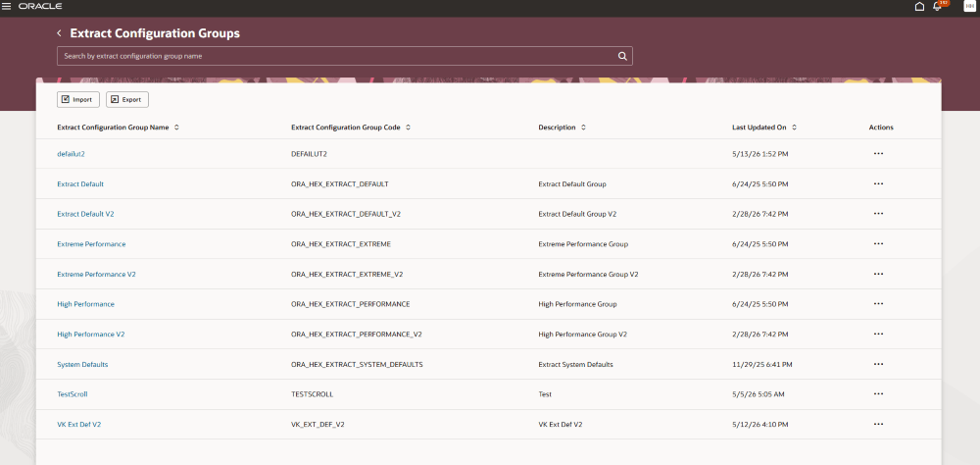
Task: Sort by Extract Configuration Group Code
Action: pos(408,128)
